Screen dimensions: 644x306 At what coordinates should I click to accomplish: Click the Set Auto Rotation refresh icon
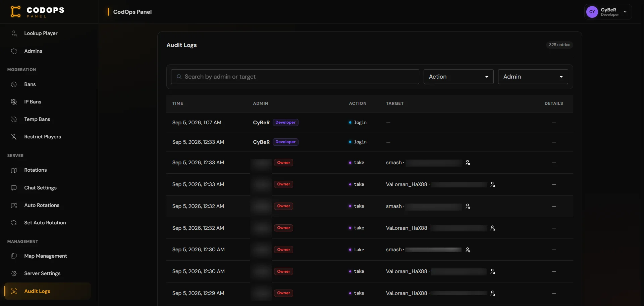pos(14,223)
